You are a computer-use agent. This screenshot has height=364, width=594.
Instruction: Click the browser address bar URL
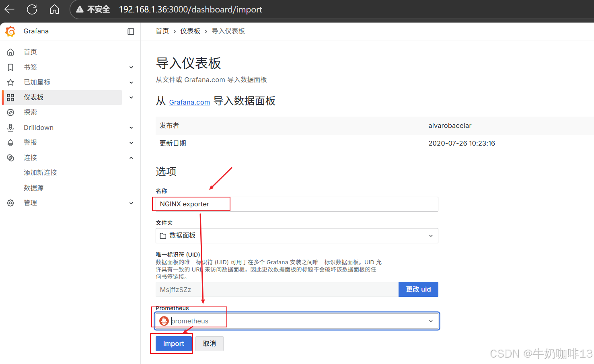[x=191, y=9]
